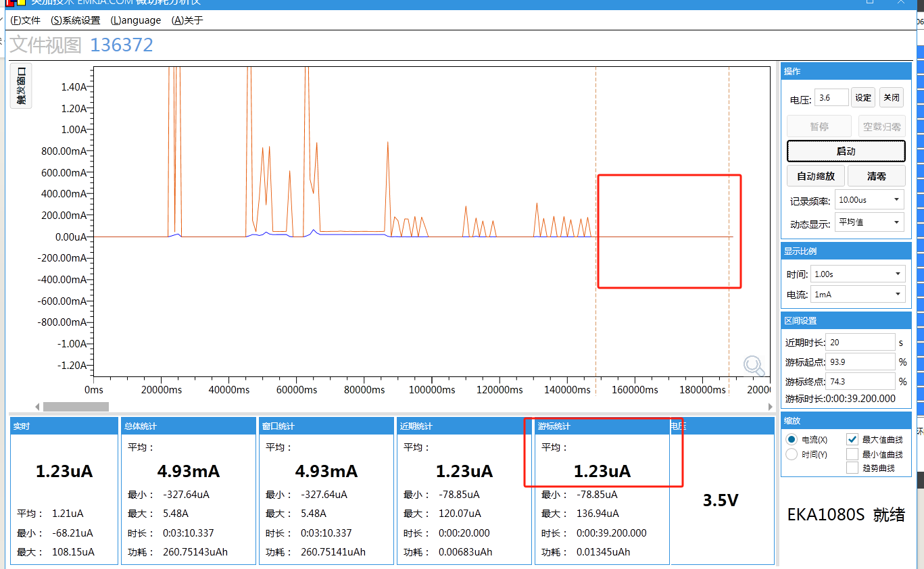
Task: Click the 0.00683uAh value in 近期统计
Action: pyautogui.click(x=466, y=552)
